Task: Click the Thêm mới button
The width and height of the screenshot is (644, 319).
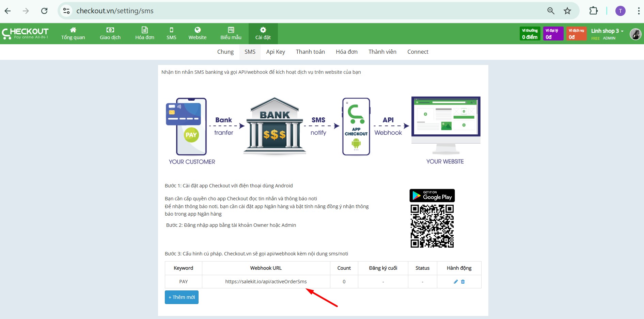Action: click(182, 297)
